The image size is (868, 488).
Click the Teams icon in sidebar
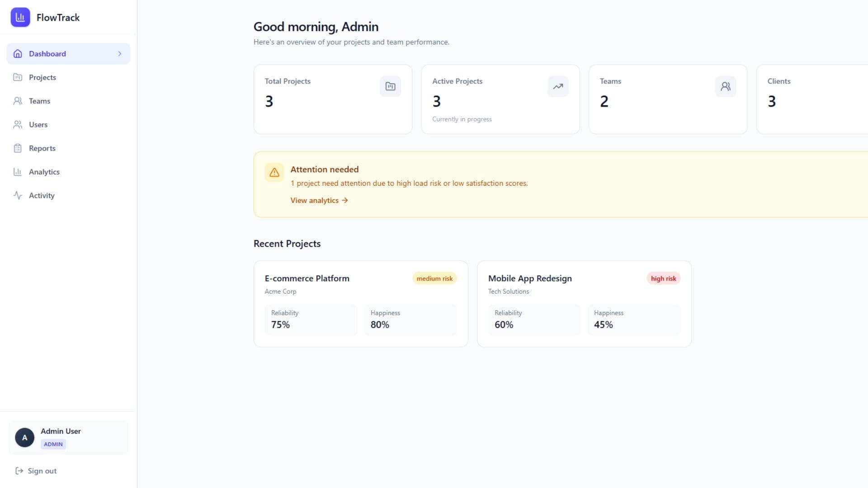pos(18,101)
